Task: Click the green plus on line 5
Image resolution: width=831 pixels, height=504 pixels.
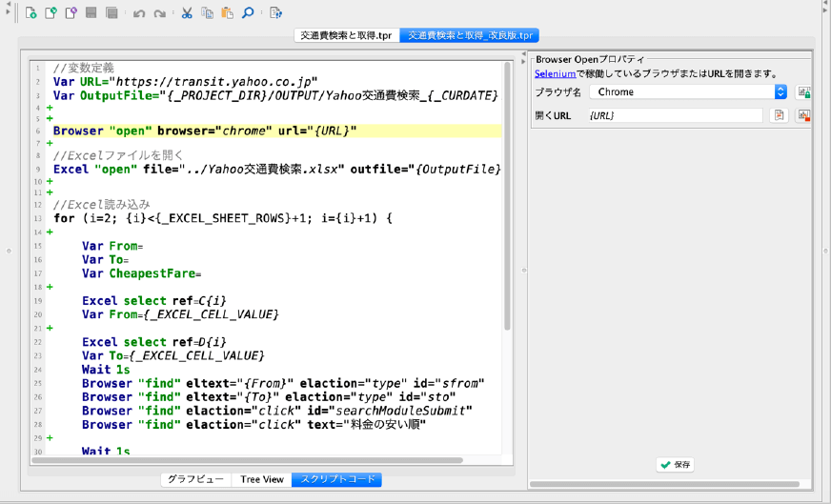Action: click(x=50, y=118)
